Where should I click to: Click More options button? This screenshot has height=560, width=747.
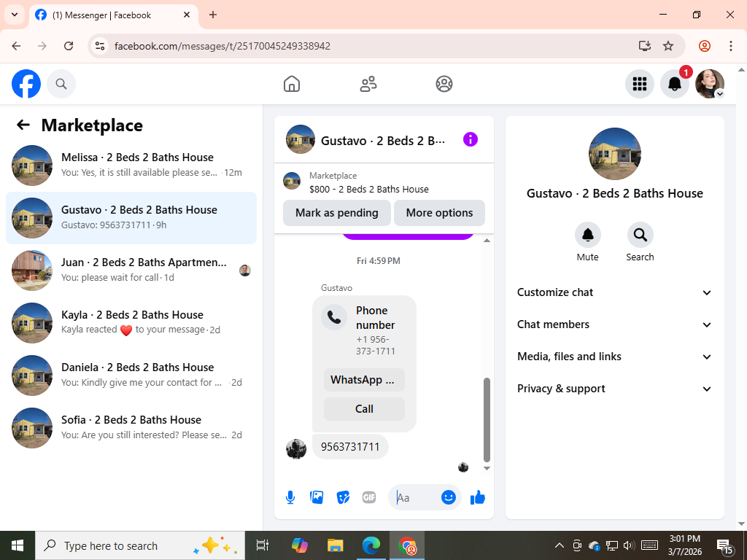point(439,213)
